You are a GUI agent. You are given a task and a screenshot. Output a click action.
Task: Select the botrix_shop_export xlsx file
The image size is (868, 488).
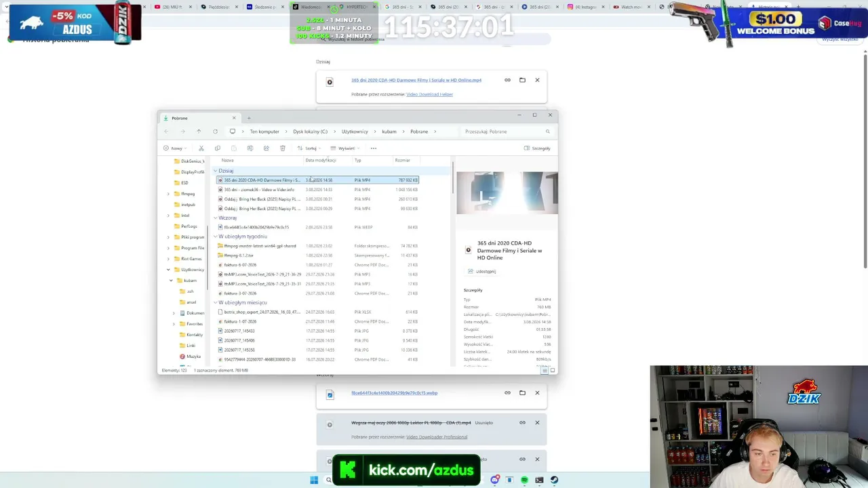click(317, 312)
